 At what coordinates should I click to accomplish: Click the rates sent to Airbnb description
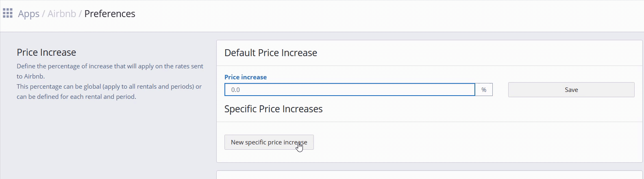[x=110, y=71]
